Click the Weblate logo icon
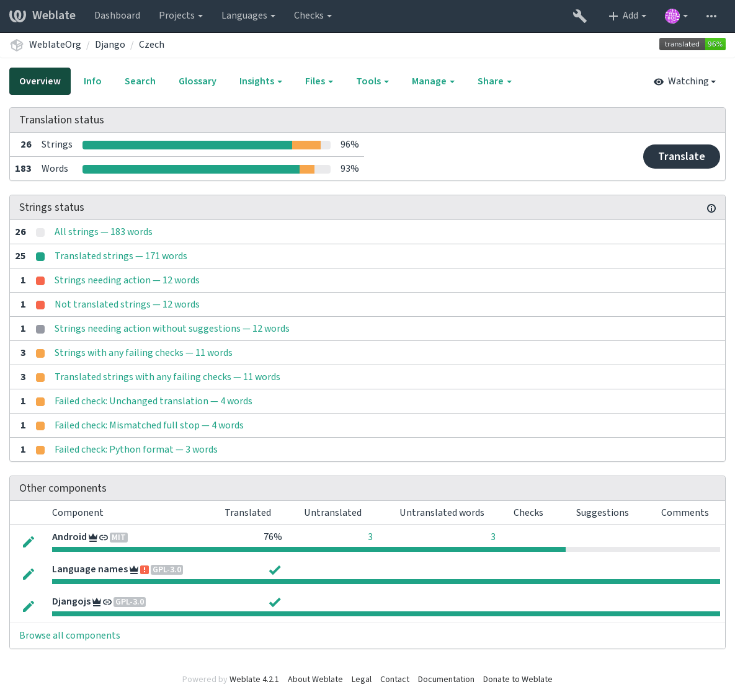The image size is (735, 700). pos(17,16)
